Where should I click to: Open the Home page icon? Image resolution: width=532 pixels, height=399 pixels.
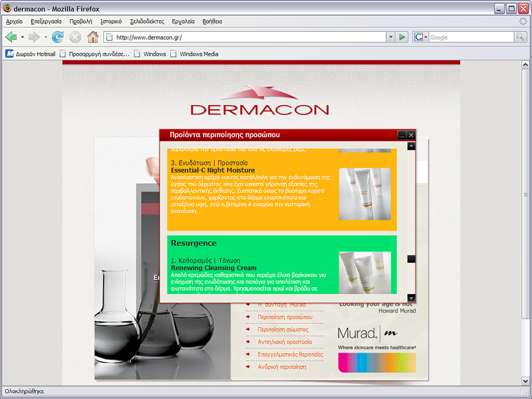click(x=93, y=37)
